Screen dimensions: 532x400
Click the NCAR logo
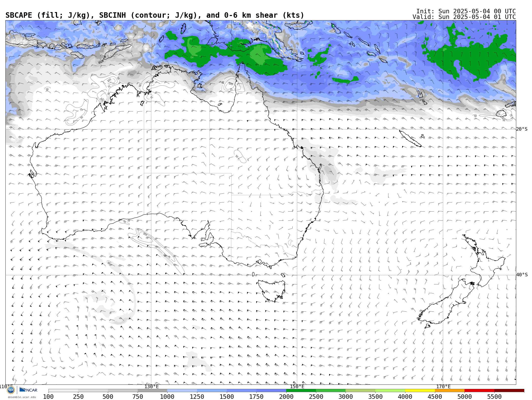coord(28,390)
